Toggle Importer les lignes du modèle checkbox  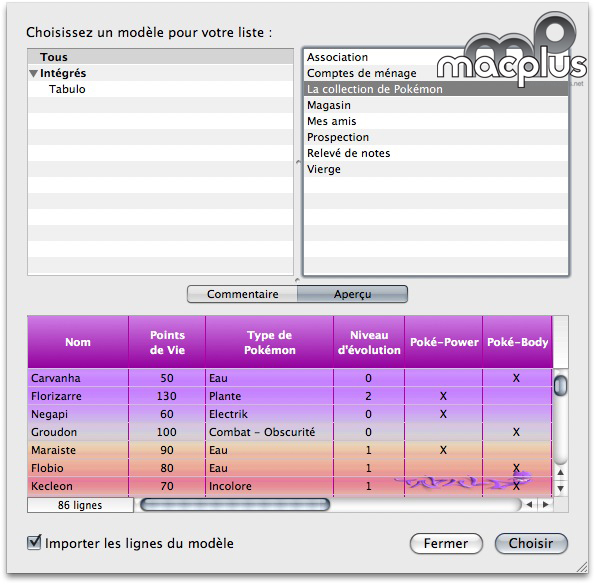coord(34,542)
